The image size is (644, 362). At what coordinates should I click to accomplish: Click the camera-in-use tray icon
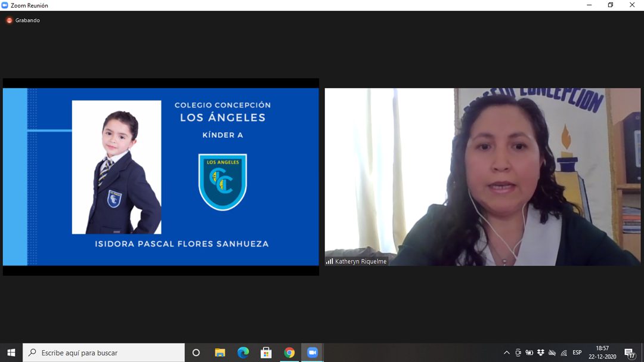(518, 352)
